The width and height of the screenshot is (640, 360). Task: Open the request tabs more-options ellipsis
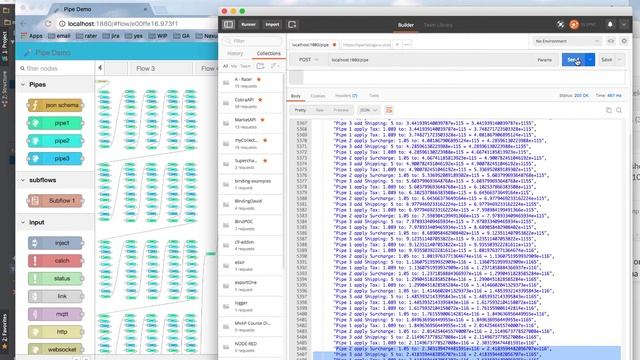pos(407,44)
